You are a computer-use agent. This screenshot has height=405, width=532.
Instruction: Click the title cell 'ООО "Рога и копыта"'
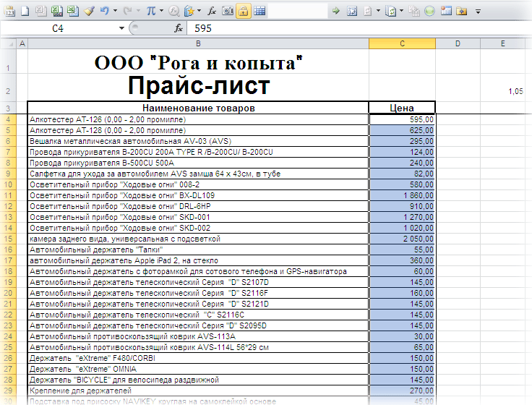pyautogui.click(x=198, y=62)
